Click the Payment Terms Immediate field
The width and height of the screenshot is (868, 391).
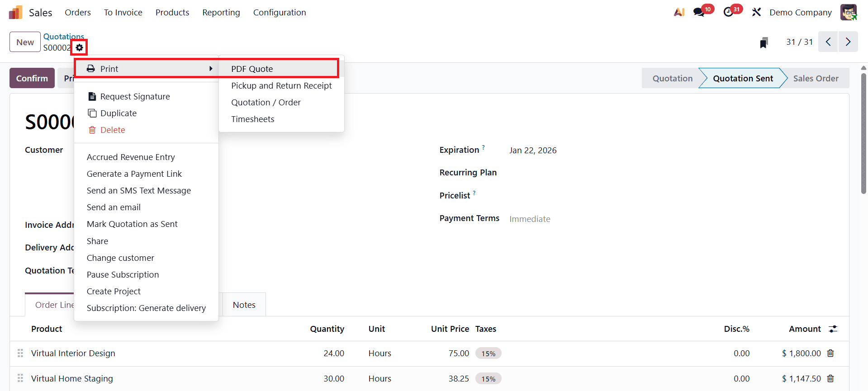tap(530, 219)
